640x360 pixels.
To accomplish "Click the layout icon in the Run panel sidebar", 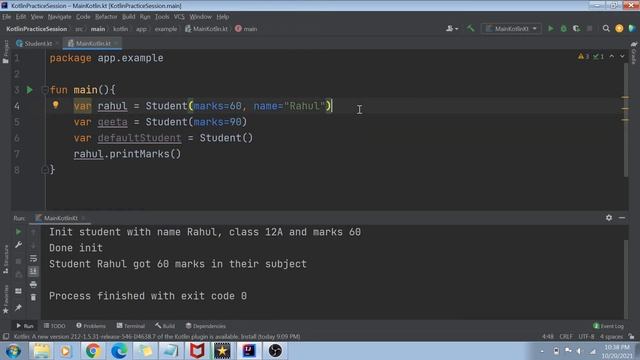I will [18, 291].
